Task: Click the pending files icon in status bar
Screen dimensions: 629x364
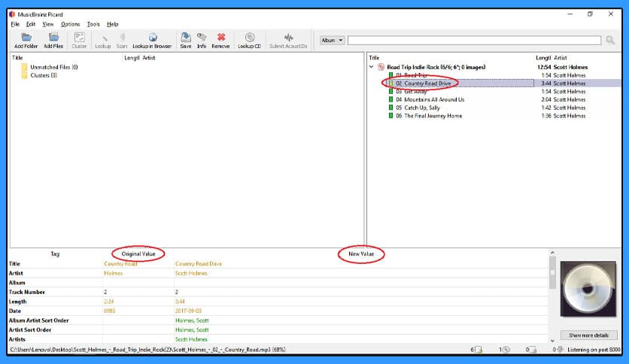Action: [x=533, y=350]
